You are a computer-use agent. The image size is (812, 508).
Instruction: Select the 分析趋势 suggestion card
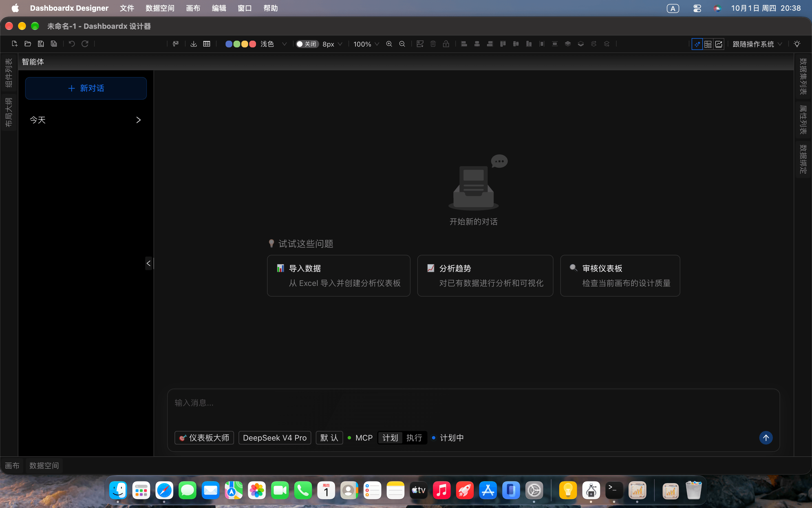pyautogui.click(x=485, y=275)
